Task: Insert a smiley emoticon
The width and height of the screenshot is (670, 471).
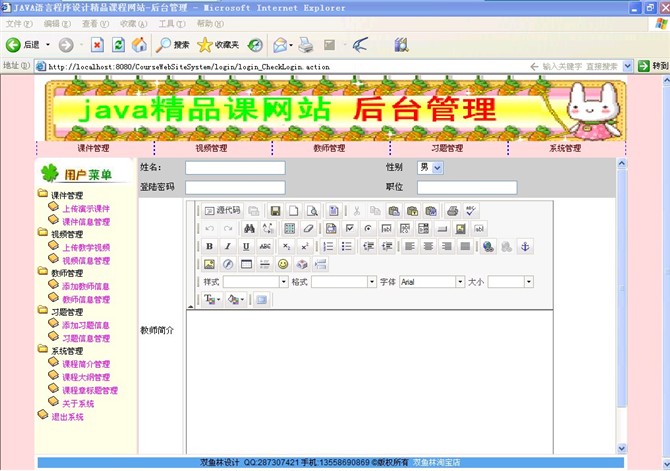Action: tap(283, 265)
